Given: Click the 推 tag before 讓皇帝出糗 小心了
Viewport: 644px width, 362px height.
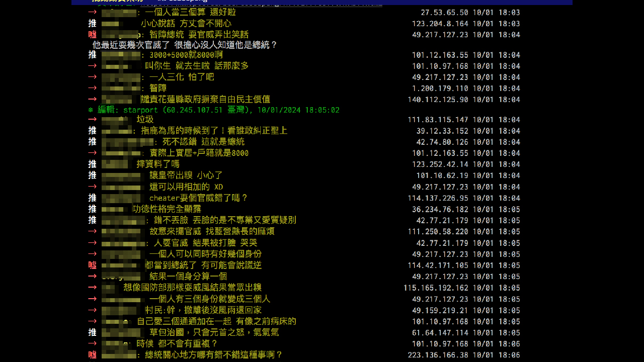Looking at the screenshot, I should 93,175.
